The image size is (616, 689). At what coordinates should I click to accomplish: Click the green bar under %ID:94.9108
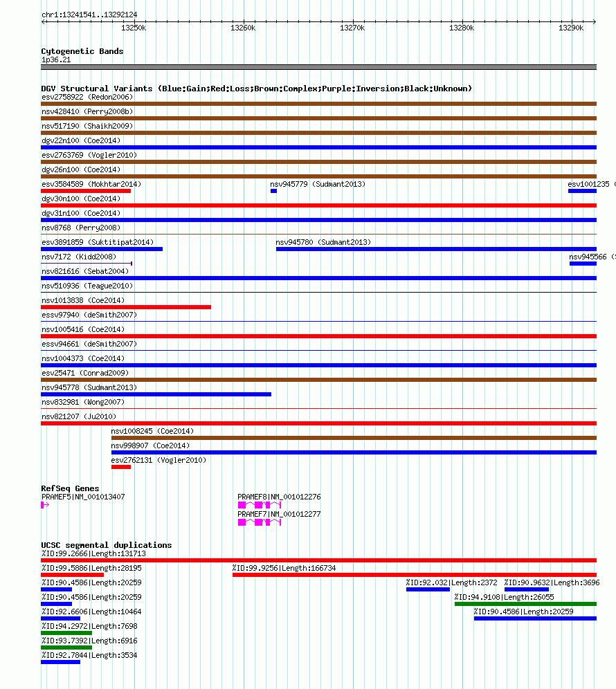click(525, 604)
